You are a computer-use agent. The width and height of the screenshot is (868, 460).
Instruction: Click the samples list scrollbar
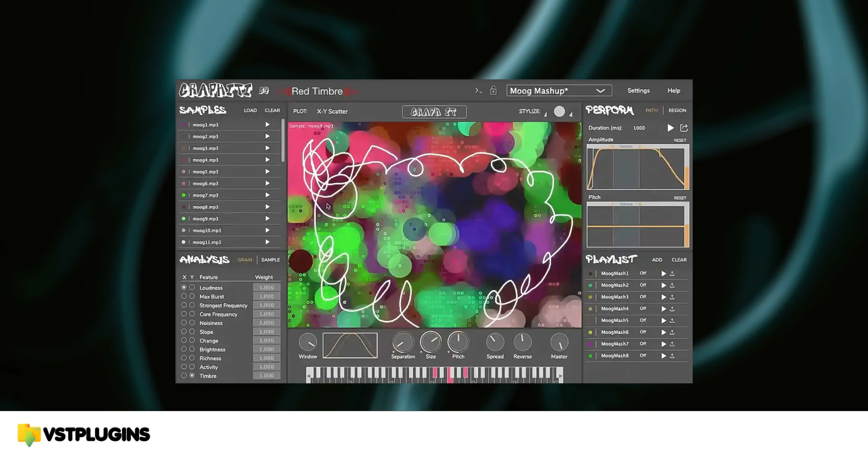283,140
